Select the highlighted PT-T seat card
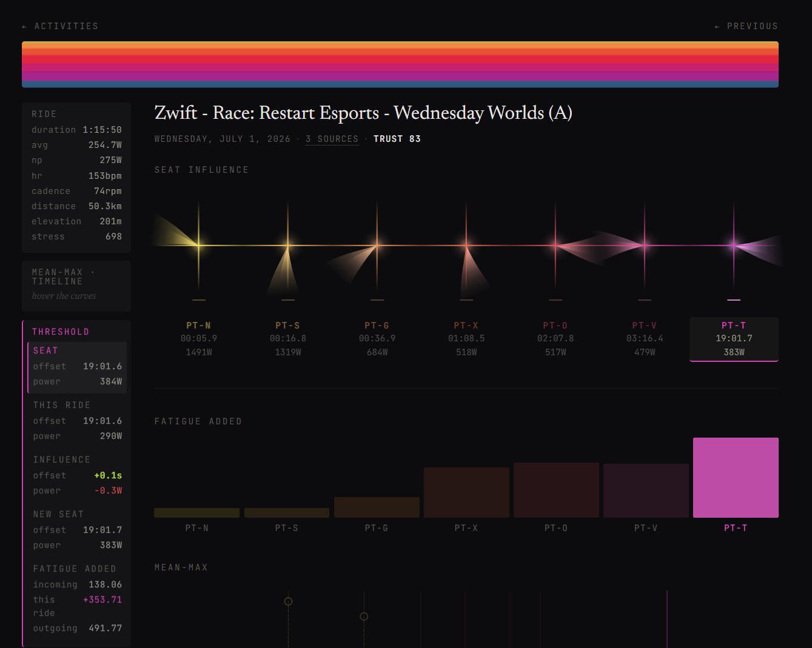Viewport: 812px width, 648px height. 734,339
